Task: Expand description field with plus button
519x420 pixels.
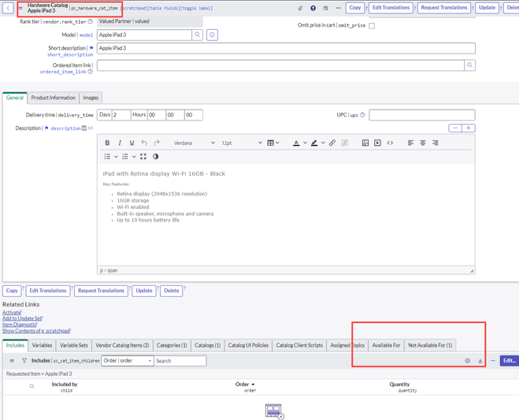Action: point(469,128)
